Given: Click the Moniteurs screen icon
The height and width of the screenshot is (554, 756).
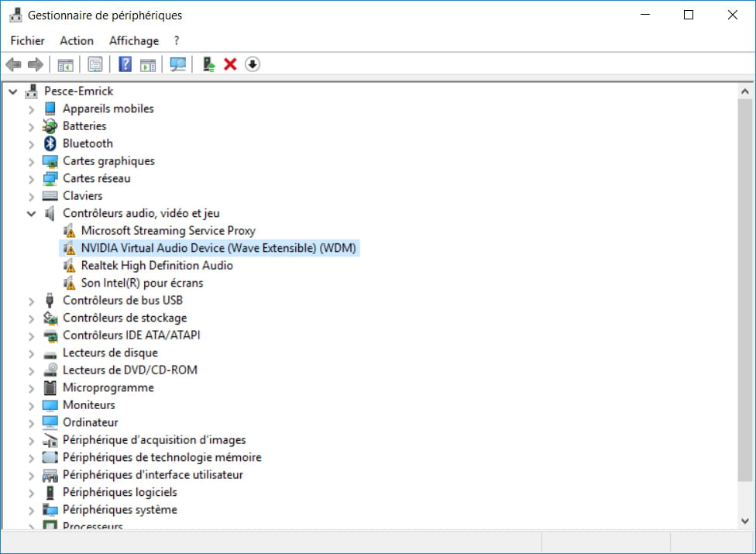Looking at the screenshot, I should [x=50, y=405].
